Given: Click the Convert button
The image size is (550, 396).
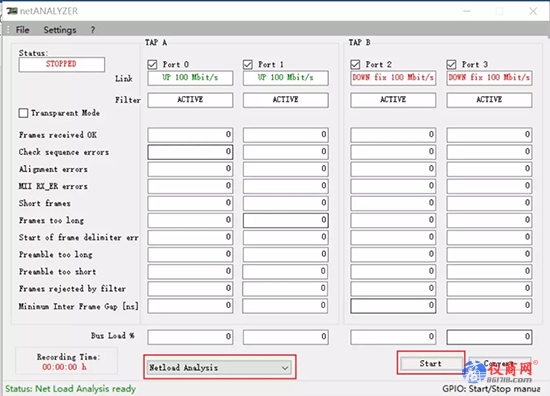Looking at the screenshot, I should tap(499, 363).
